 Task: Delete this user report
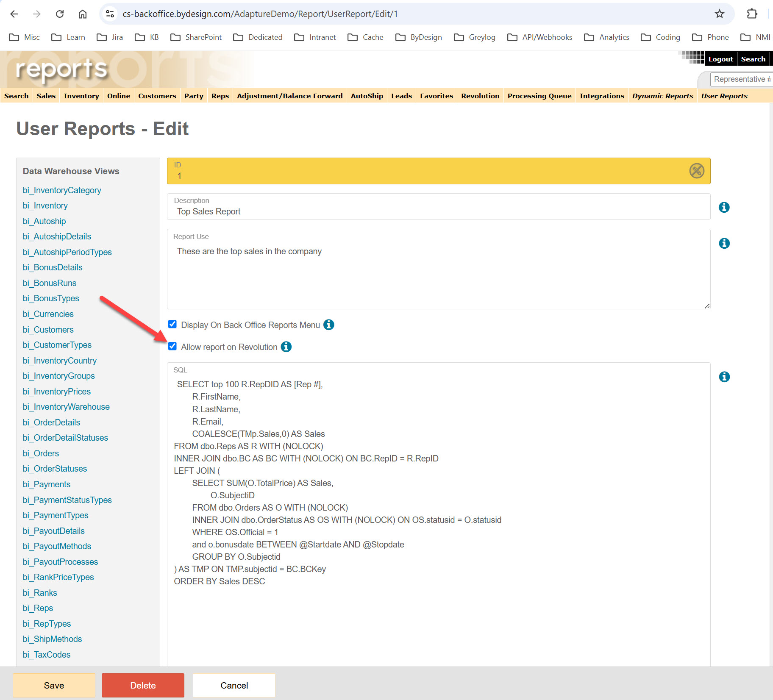pyautogui.click(x=143, y=685)
